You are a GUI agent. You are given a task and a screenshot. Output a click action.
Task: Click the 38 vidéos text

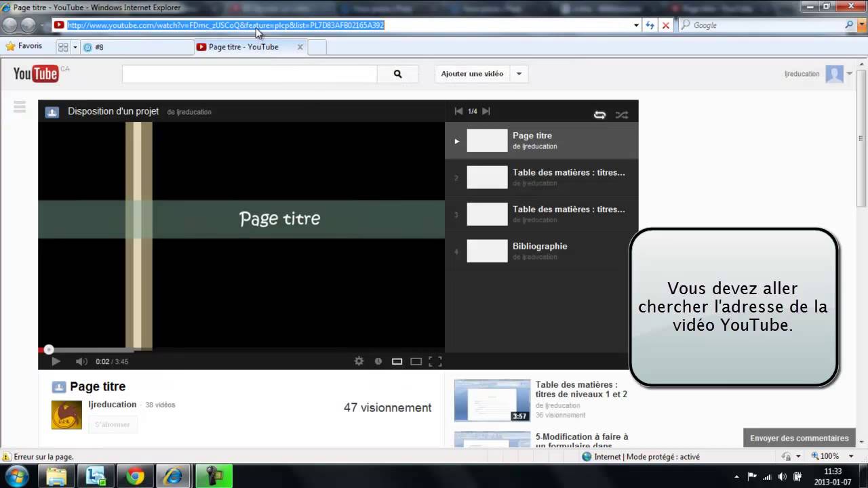pos(160,405)
